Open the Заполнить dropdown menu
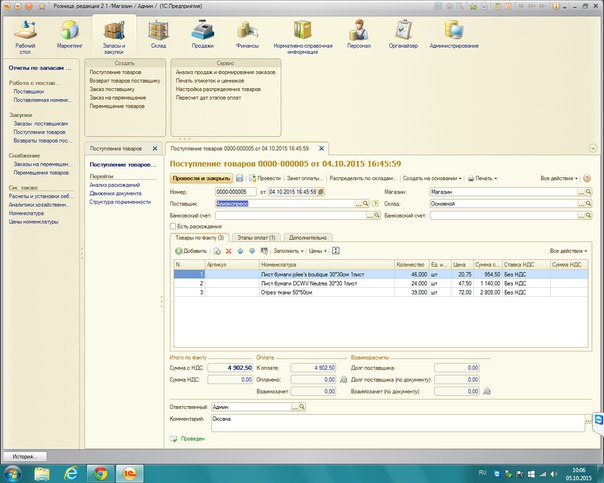 point(288,250)
